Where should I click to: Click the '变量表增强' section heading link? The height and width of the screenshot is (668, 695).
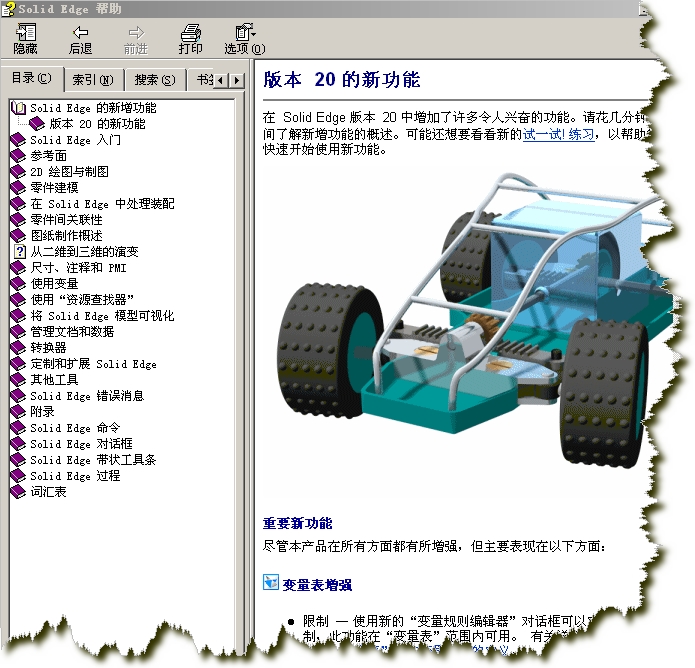tap(317, 585)
